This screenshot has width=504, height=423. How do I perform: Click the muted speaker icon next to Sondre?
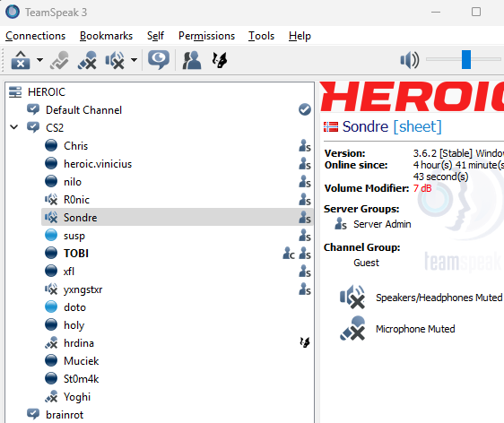pos(51,218)
